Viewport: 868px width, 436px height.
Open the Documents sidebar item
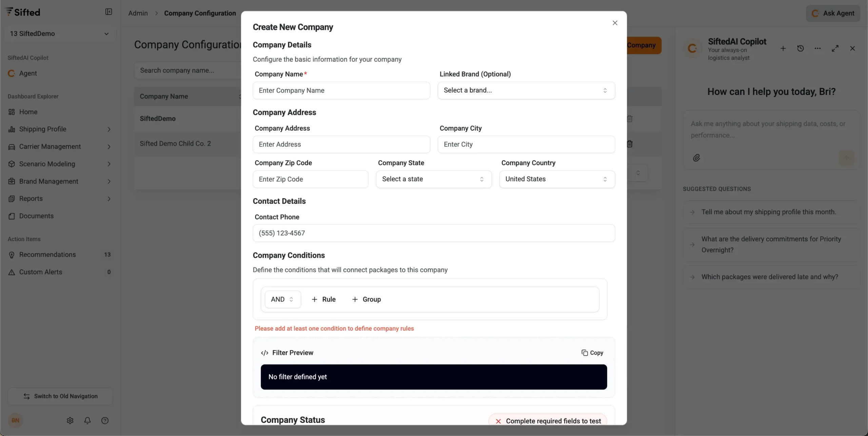click(36, 216)
